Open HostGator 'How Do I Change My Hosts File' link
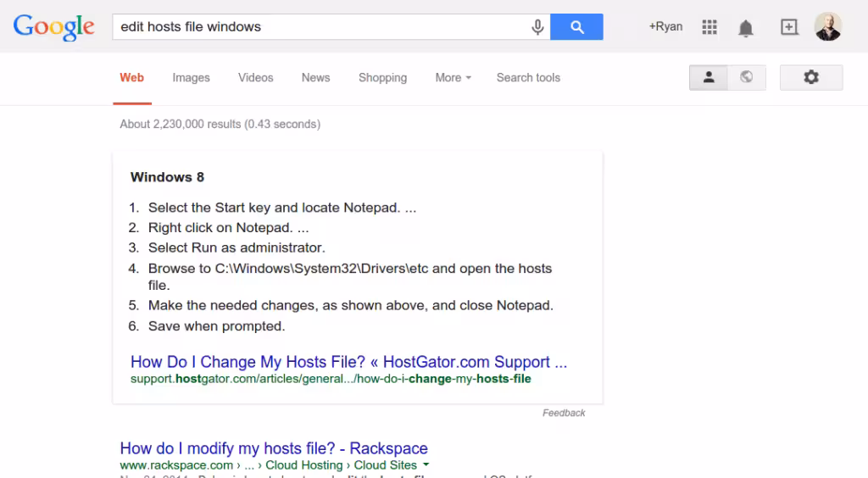868x478 pixels. pyautogui.click(x=348, y=362)
